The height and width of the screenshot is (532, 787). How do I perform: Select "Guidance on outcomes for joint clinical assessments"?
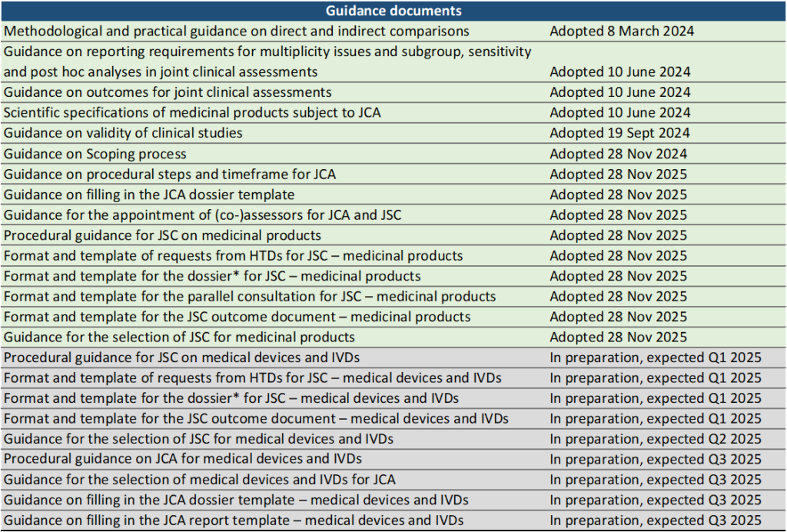coord(168,92)
